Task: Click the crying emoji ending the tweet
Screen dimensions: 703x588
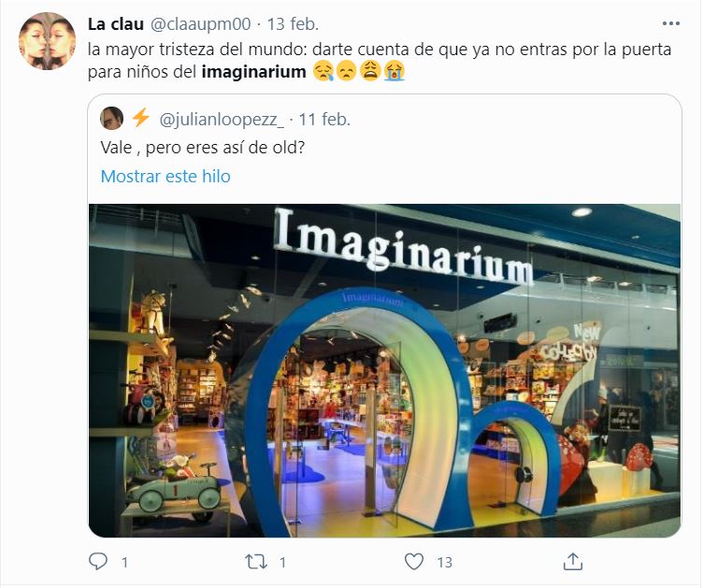Action: (x=395, y=71)
